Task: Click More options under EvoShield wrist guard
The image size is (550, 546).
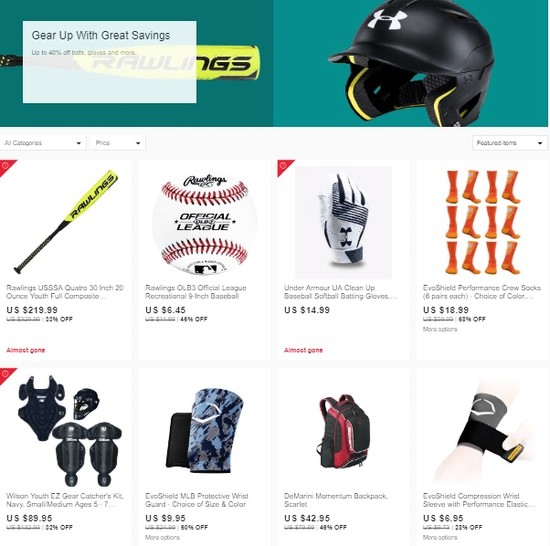Action: 162,537
